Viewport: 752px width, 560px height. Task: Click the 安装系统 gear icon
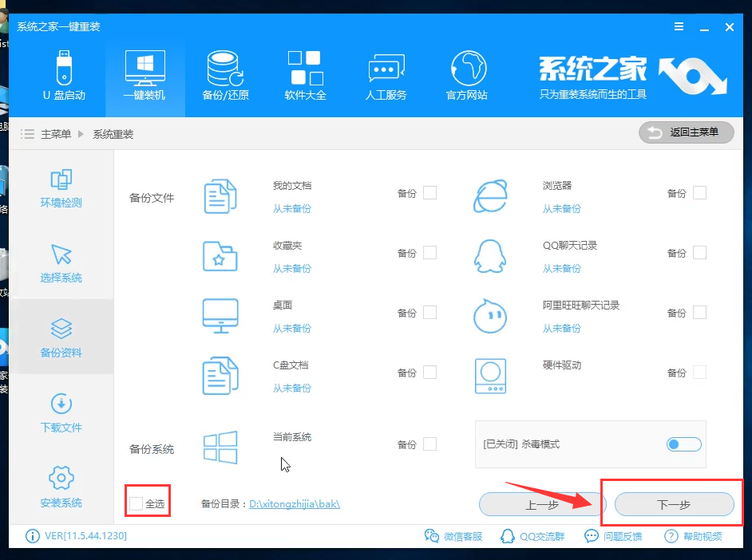61,479
